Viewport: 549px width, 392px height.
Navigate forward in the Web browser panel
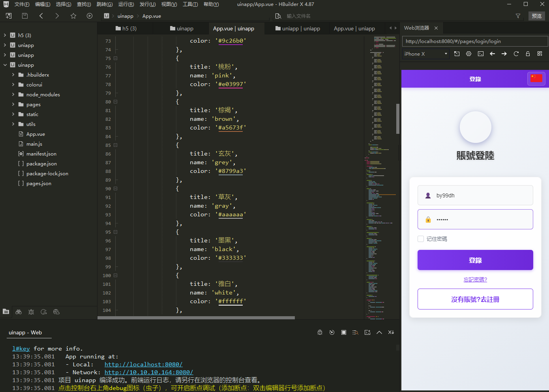pos(504,54)
